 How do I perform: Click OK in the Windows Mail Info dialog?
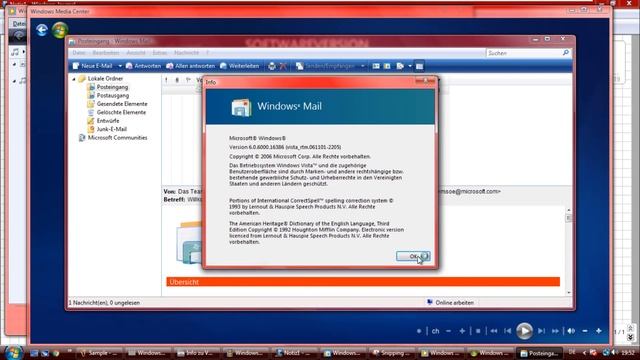413,256
